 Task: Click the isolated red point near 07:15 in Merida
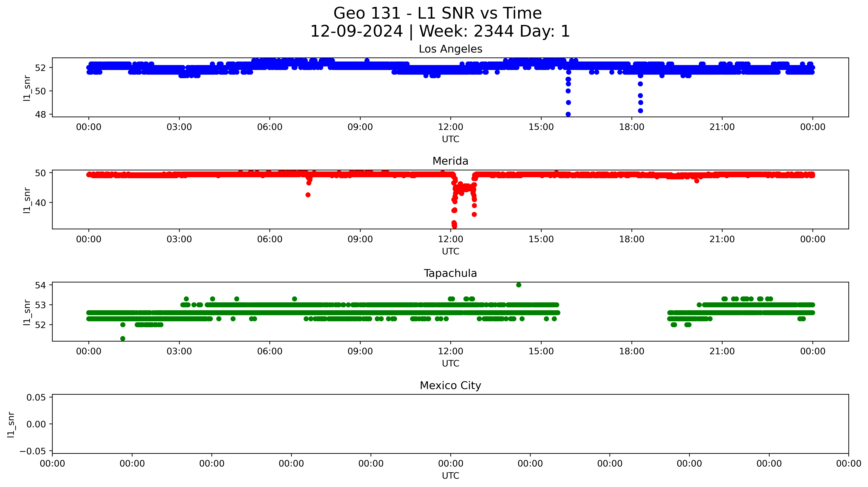pyautogui.click(x=308, y=195)
